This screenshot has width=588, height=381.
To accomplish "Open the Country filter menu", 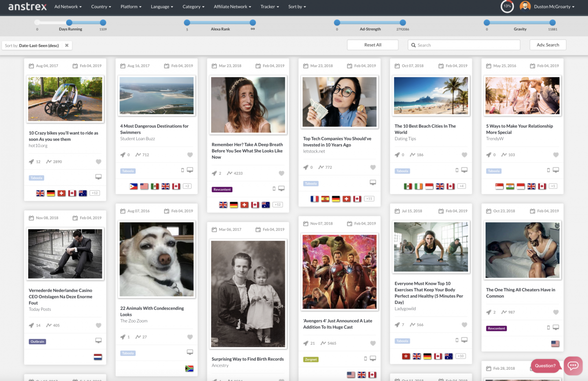I will [101, 7].
